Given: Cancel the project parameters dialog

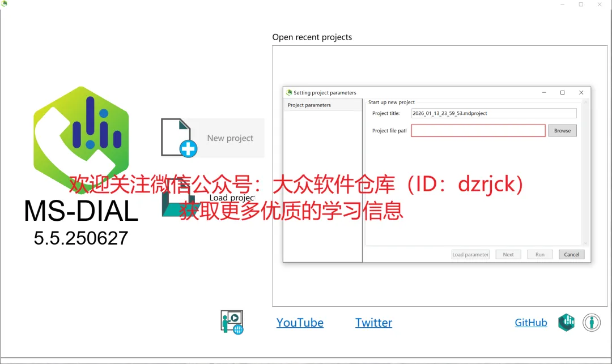Looking at the screenshot, I should pyautogui.click(x=571, y=255).
